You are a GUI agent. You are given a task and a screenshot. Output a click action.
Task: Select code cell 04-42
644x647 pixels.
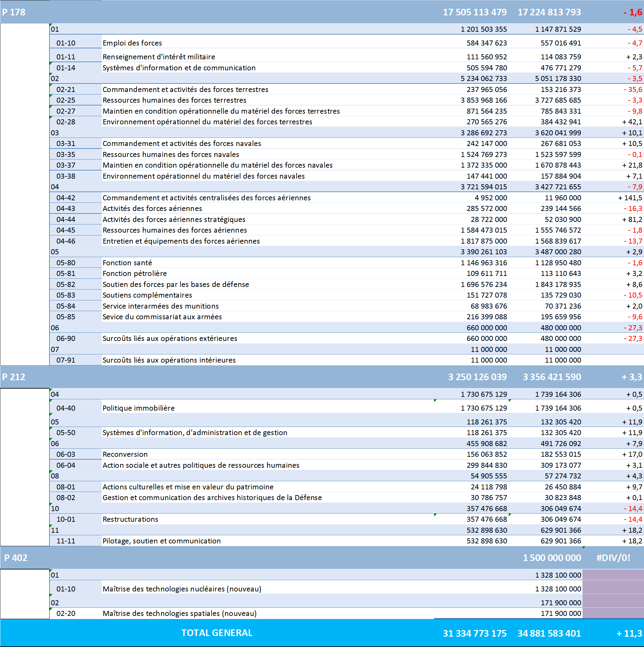click(x=66, y=198)
